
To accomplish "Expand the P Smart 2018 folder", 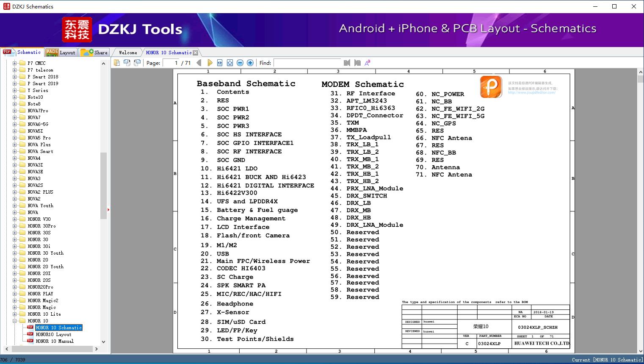I will tap(14, 77).
